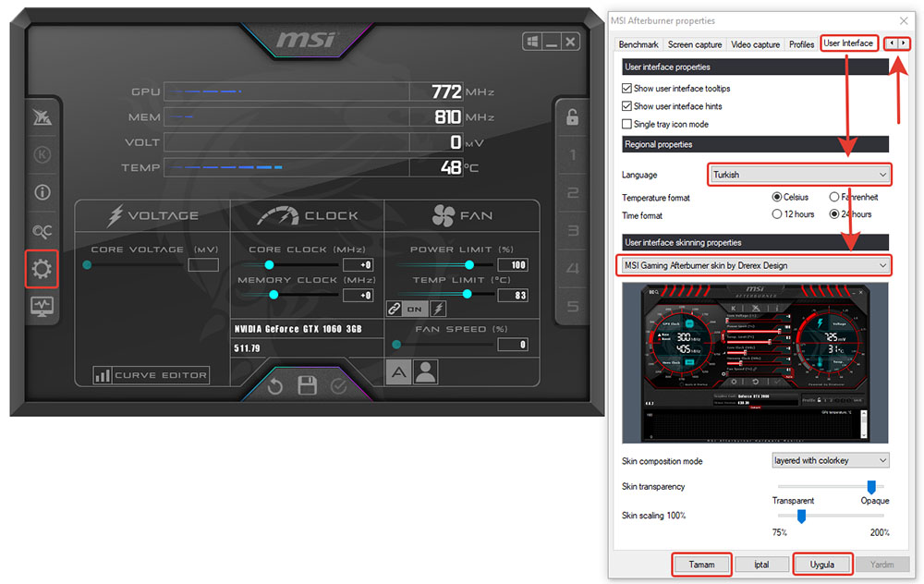This screenshot has height=584, width=924.
Task: Open the Language dropdown showing Turkish
Action: pos(799,175)
